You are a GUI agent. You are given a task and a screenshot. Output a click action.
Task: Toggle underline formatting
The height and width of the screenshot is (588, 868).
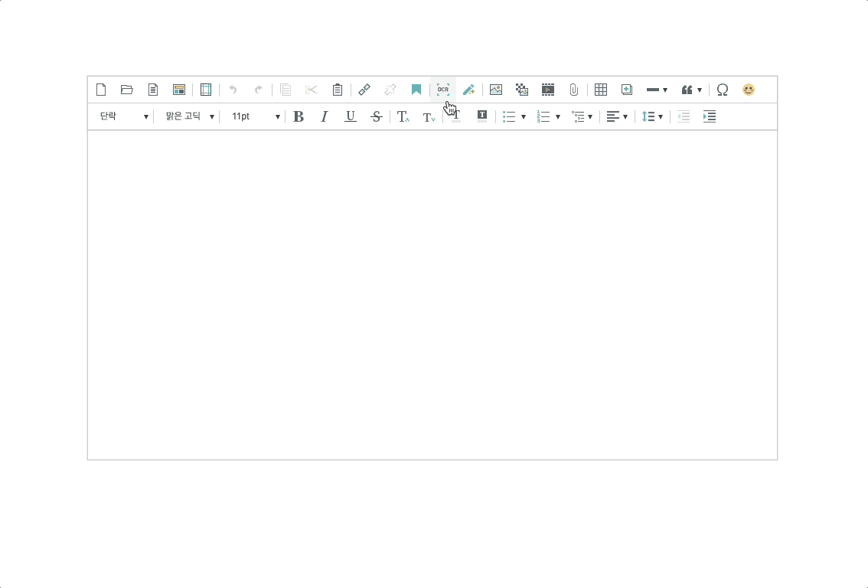(351, 116)
